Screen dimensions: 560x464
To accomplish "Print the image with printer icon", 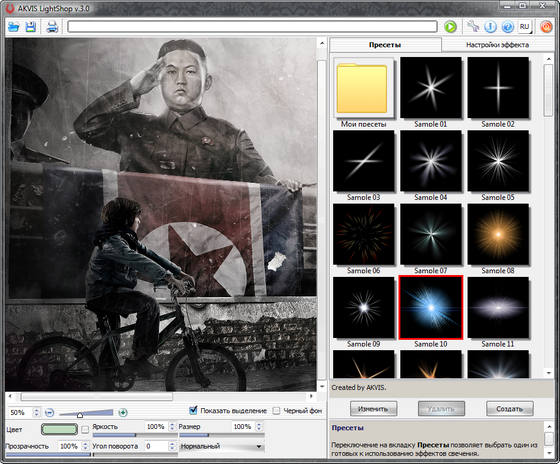I will tap(52, 27).
